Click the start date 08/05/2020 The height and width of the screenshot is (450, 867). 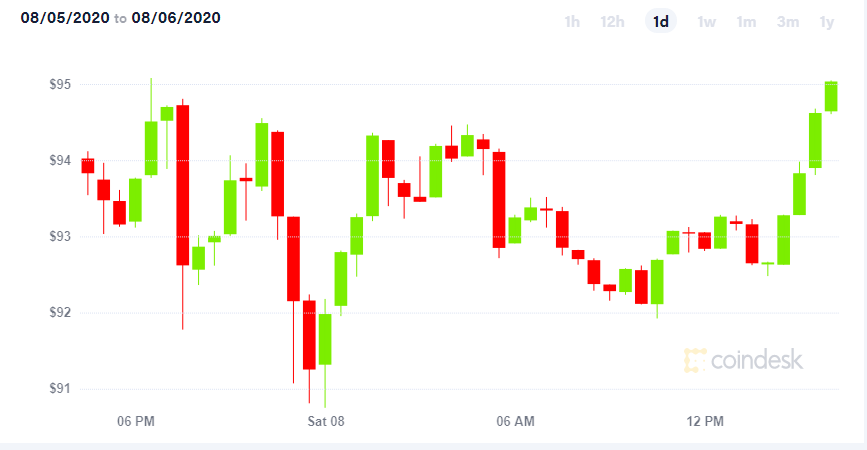pos(65,18)
